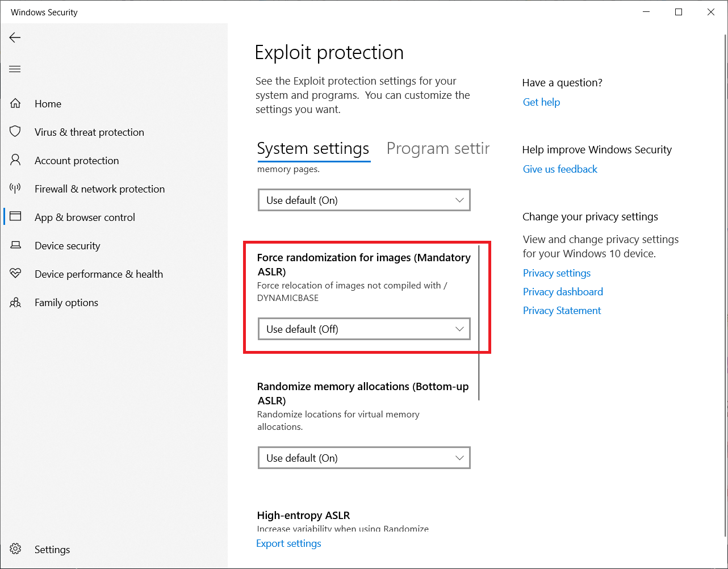Viewport: 728px width, 569px height.
Task: Click the Family options people icon
Action: click(15, 302)
